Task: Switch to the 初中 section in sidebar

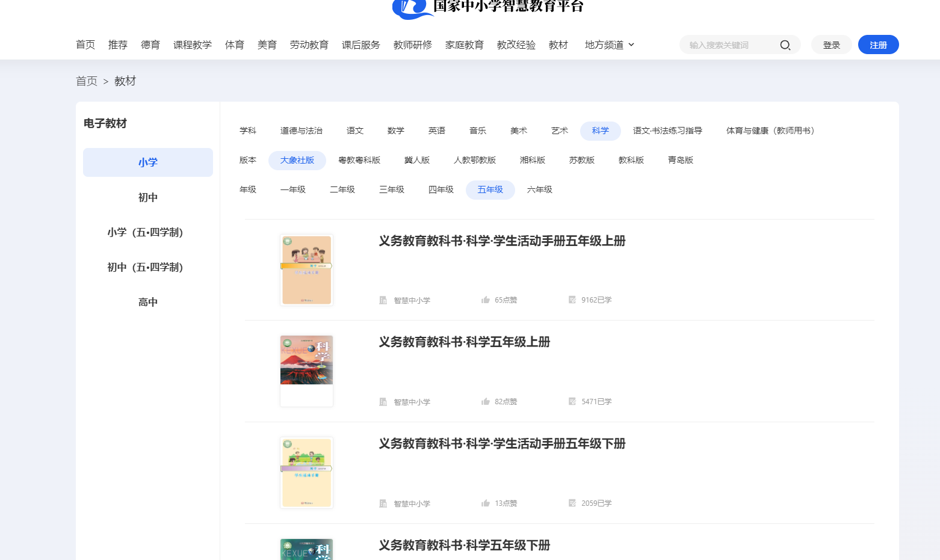Action: click(x=147, y=197)
